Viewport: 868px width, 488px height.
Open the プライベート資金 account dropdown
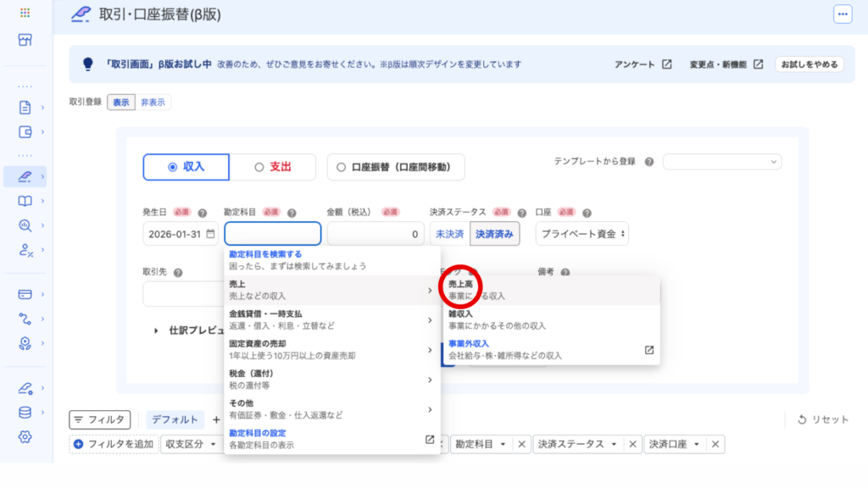point(581,233)
